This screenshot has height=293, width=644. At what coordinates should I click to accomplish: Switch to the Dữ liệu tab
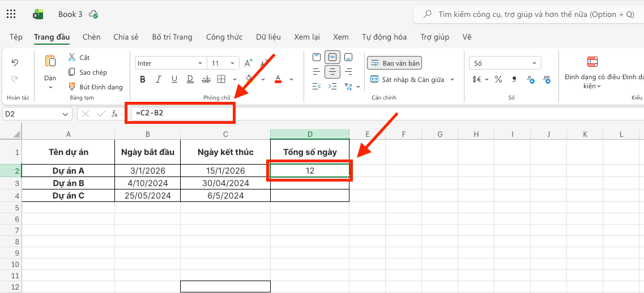(x=268, y=37)
